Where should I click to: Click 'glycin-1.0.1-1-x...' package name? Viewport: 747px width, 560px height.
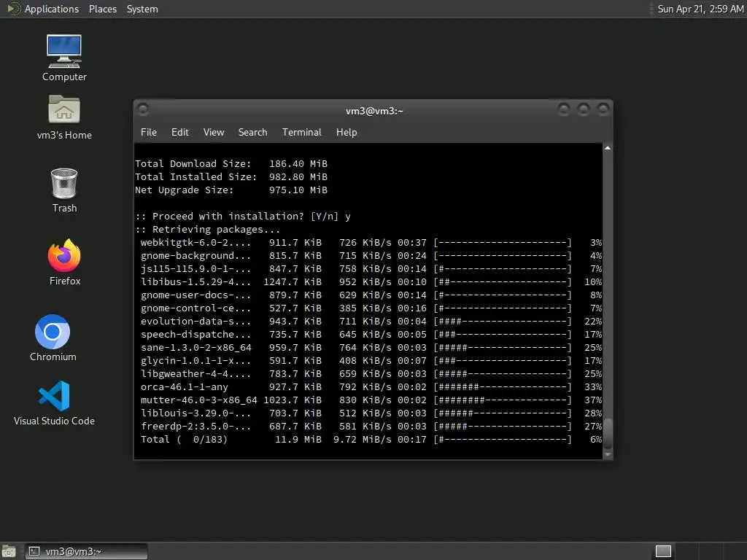pos(196,360)
